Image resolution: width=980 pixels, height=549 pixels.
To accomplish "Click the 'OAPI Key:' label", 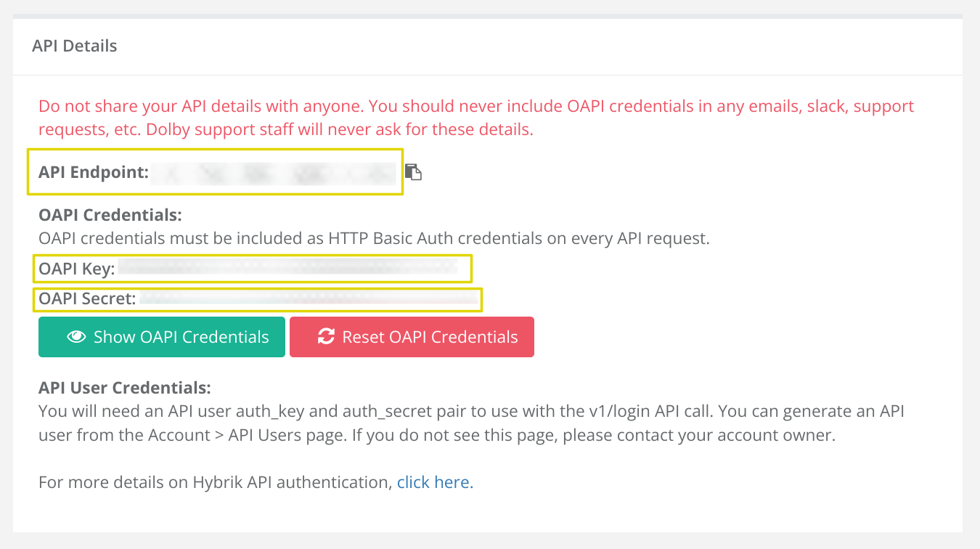I will pyautogui.click(x=77, y=269).
